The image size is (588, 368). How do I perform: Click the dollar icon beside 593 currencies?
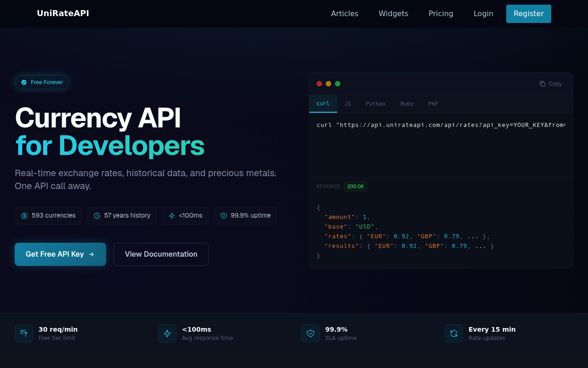[x=24, y=216]
